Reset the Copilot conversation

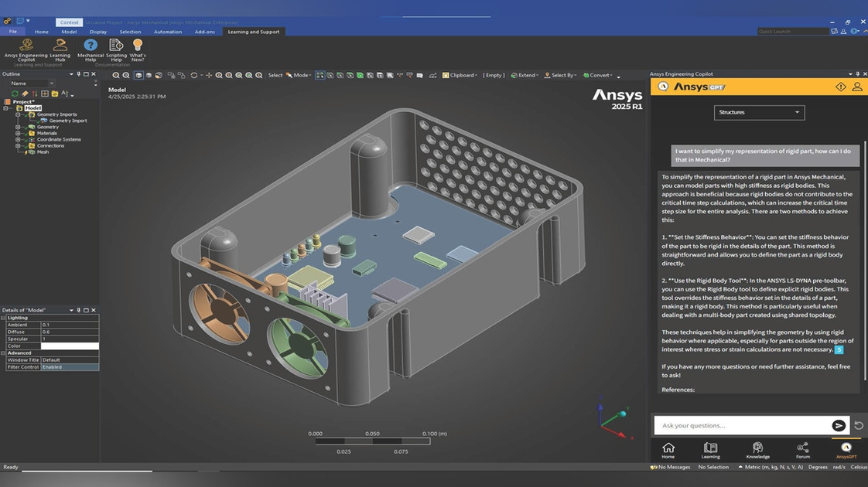859,425
